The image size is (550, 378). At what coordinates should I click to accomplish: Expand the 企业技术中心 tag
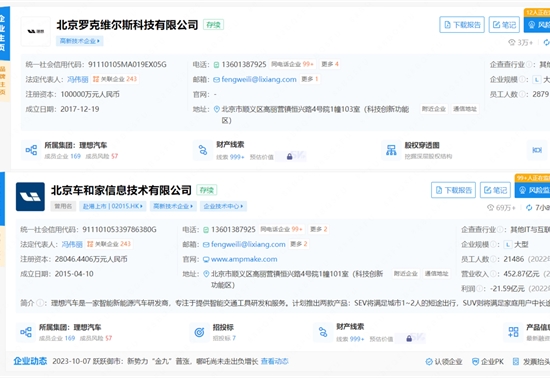(223, 206)
